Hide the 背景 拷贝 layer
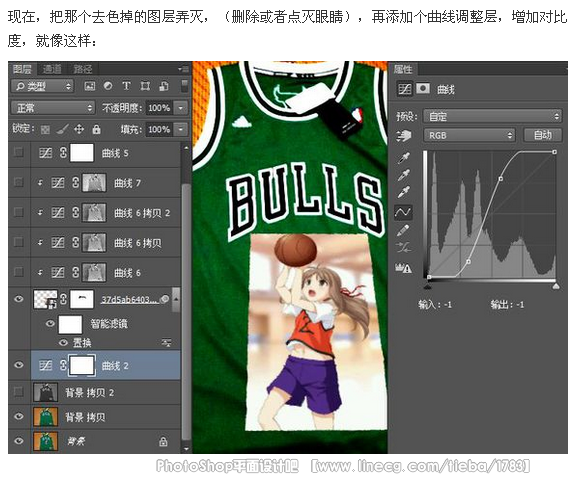Viewport: 580px width, 483px height. 18,416
